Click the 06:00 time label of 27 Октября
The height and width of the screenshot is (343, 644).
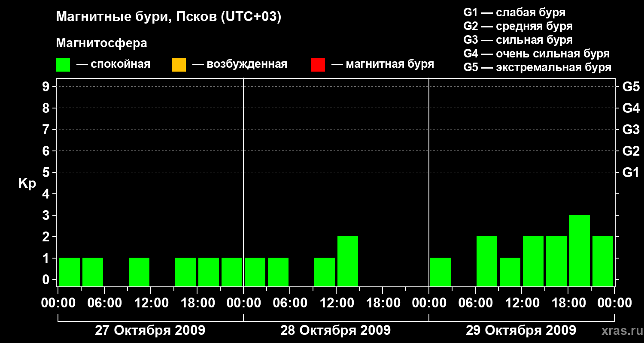[104, 303]
